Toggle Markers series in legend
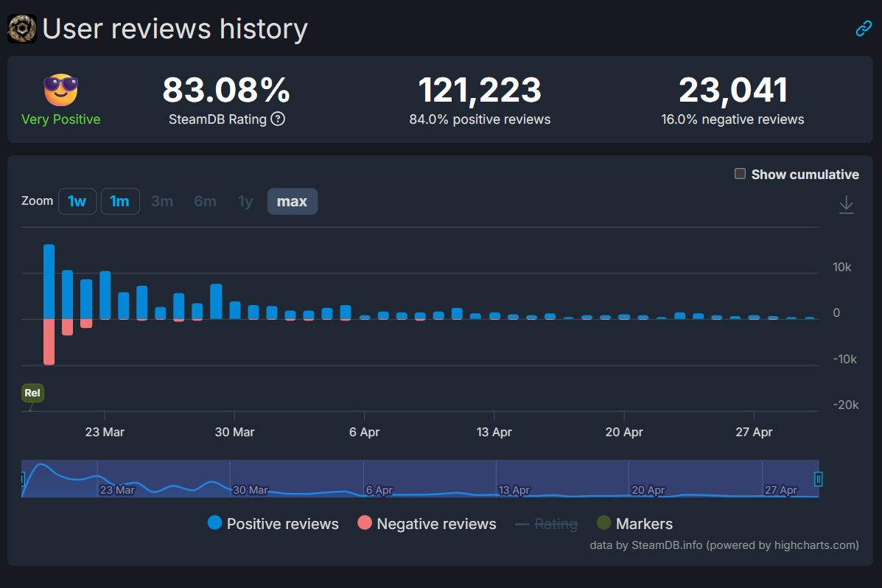The height and width of the screenshot is (588, 882). point(634,524)
